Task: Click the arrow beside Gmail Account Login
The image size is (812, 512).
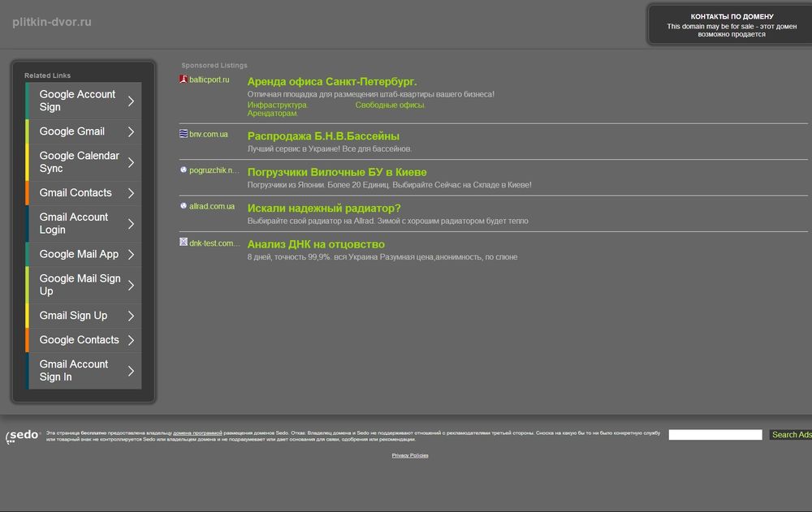Action: click(x=131, y=224)
